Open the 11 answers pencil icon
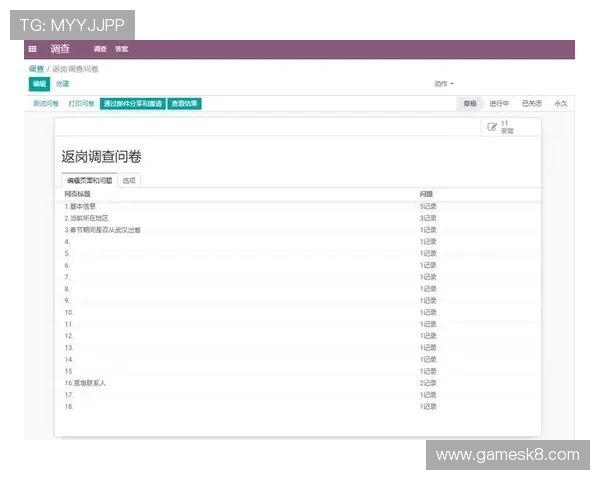The image size is (600, 480). [492, 127]
